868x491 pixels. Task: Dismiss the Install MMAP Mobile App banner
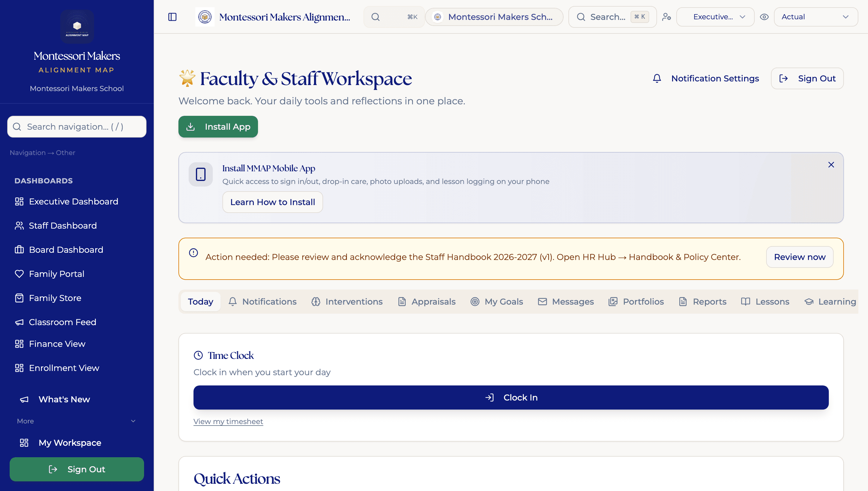click(x=831, y=165)
